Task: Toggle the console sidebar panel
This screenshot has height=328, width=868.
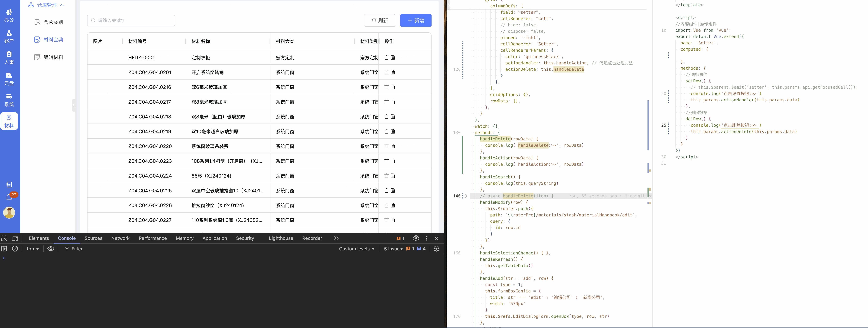Action: coord(4,249)
